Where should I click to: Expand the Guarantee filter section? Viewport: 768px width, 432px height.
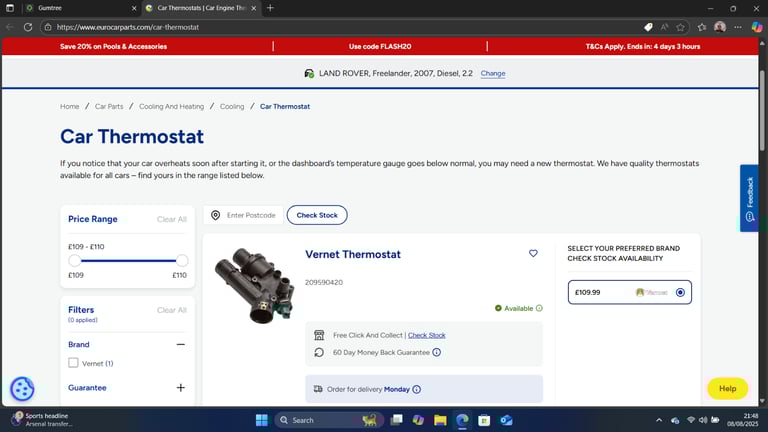tap(181, 387)
